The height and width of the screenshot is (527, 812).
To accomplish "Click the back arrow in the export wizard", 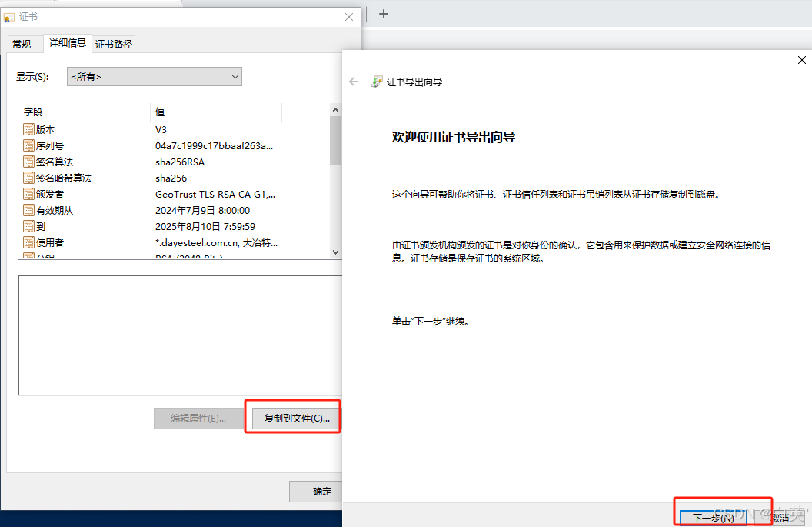I will click(353, 81).
